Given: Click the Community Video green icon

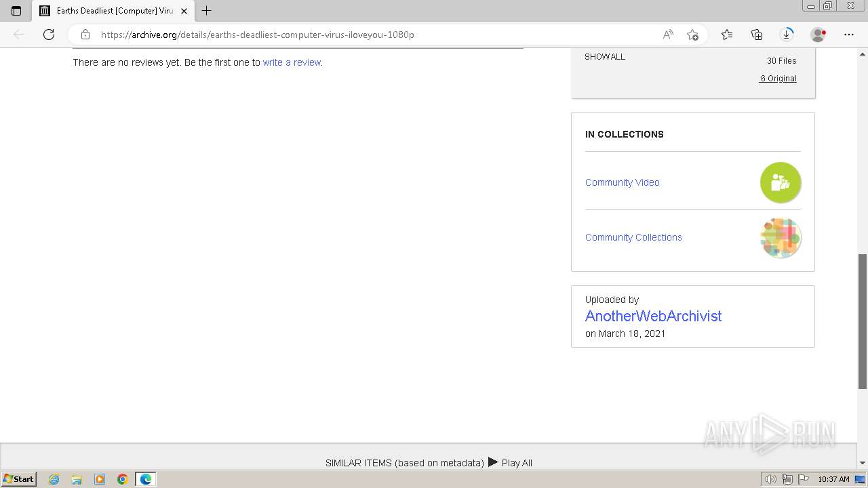Looking at the screenshot, I should click(x=781, y=182).
